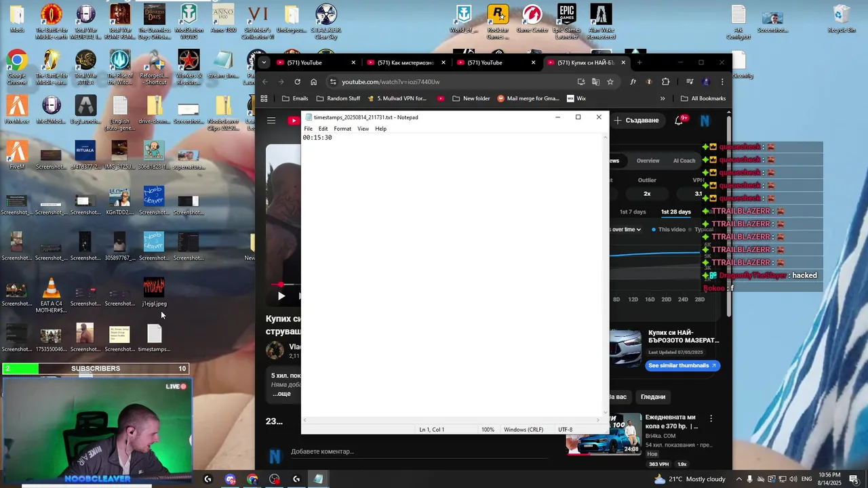The height and width of the screenshot is (488, 868).
Task: Select the Rockstar Games Launcher desktop icon
Action: click(x=498, y=21)
